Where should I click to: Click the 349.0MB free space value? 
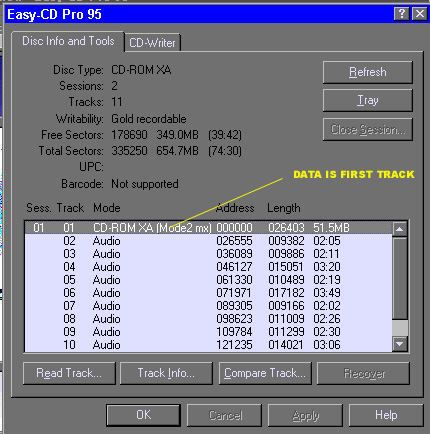coord(177,135)
